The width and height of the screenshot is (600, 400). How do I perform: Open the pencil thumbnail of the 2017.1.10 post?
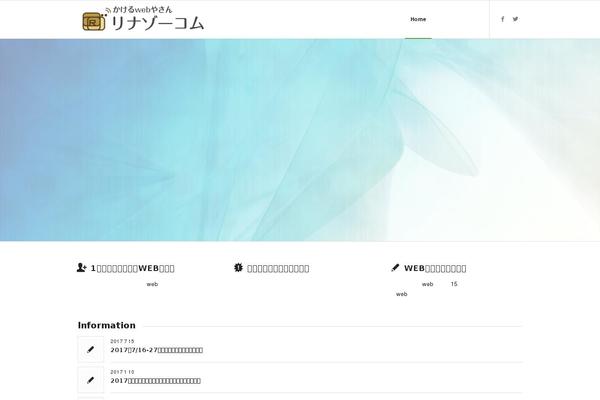click(91, 380)
